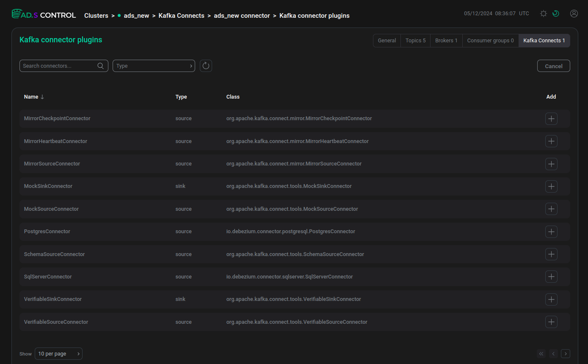Click the VerifiableSinkConnector name
The image size is (588, 364).
53,299
